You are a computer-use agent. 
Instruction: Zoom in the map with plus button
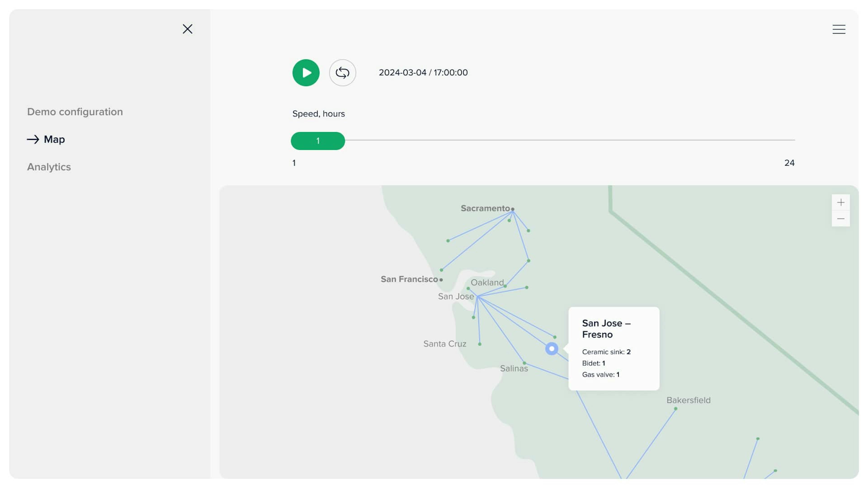840,202
